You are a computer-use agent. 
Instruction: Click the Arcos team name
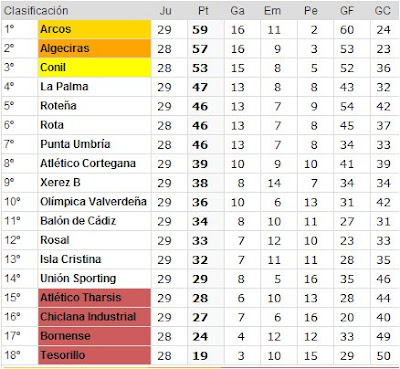coord(56,29)
